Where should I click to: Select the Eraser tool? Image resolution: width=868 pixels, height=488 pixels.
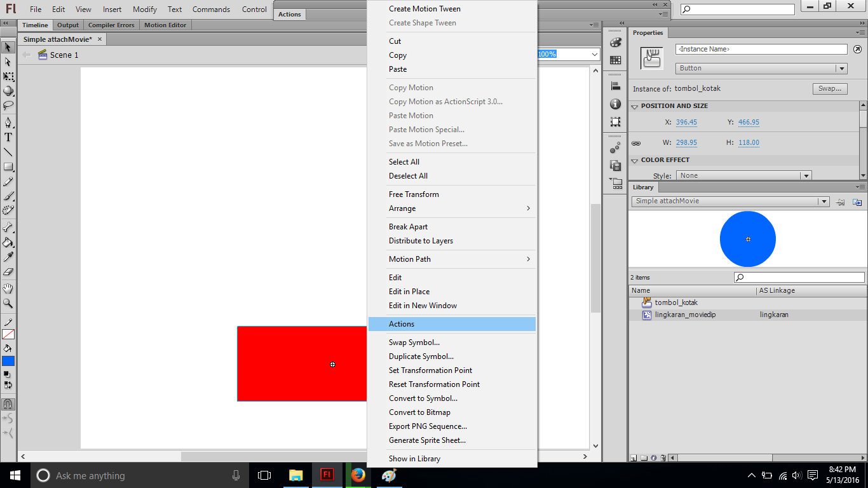pos(8,272)
